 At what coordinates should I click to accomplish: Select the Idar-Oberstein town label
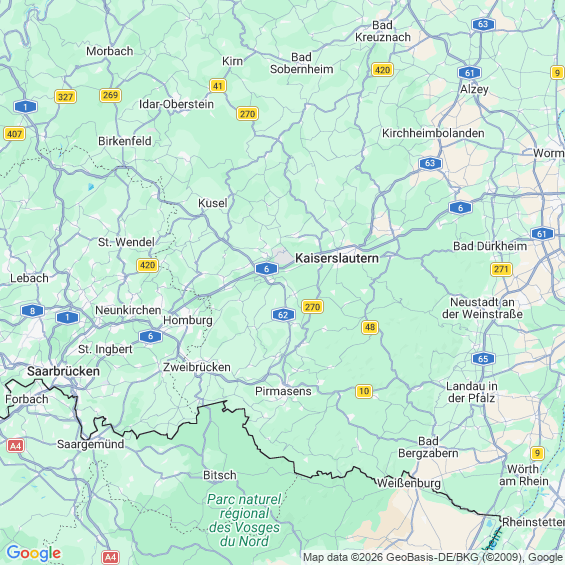pyautogui.click(x=177, y=104)
